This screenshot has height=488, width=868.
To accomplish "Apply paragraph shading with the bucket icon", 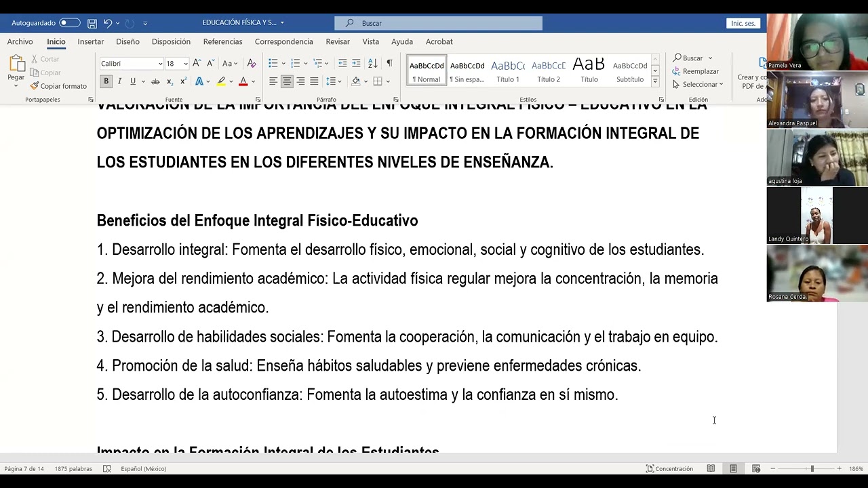I will [356, 81].
